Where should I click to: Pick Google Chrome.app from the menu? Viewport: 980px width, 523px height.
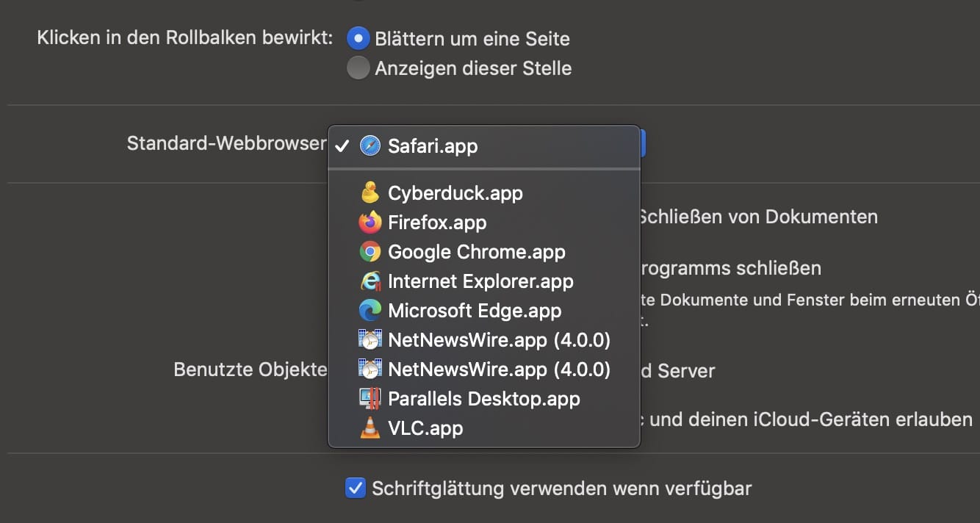pyautogui.click(x=476, y=252)
